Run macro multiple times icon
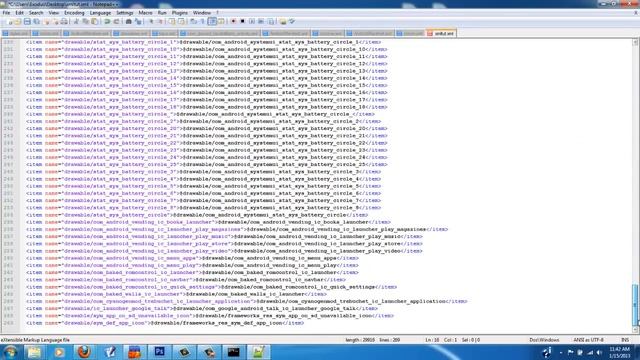640x360 pixels. [x=261, y=21]
